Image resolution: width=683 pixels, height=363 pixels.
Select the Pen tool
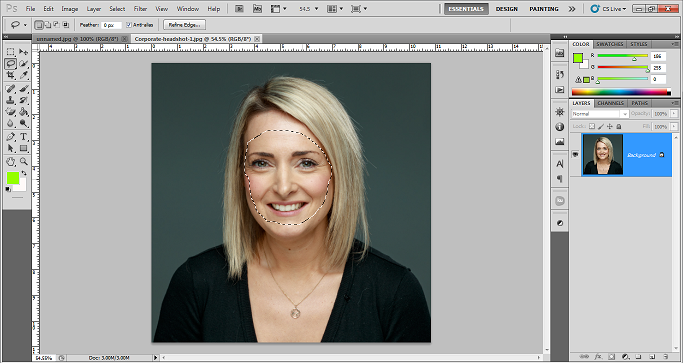10,137
